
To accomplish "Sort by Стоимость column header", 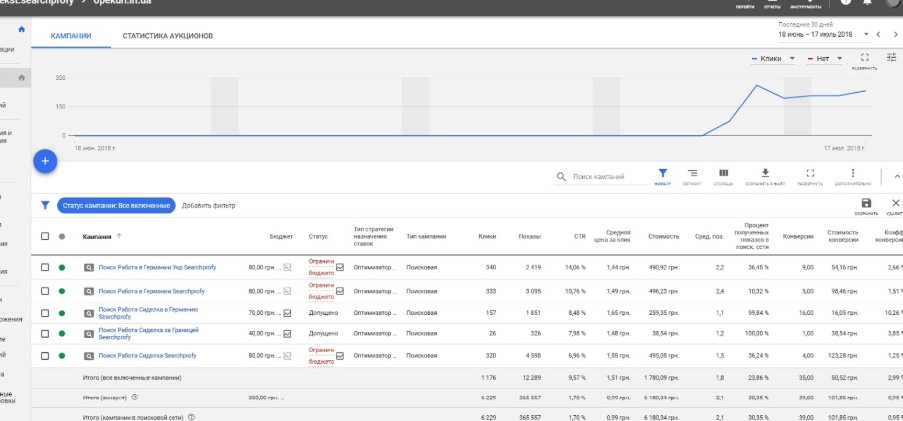I will coord(663,236).
